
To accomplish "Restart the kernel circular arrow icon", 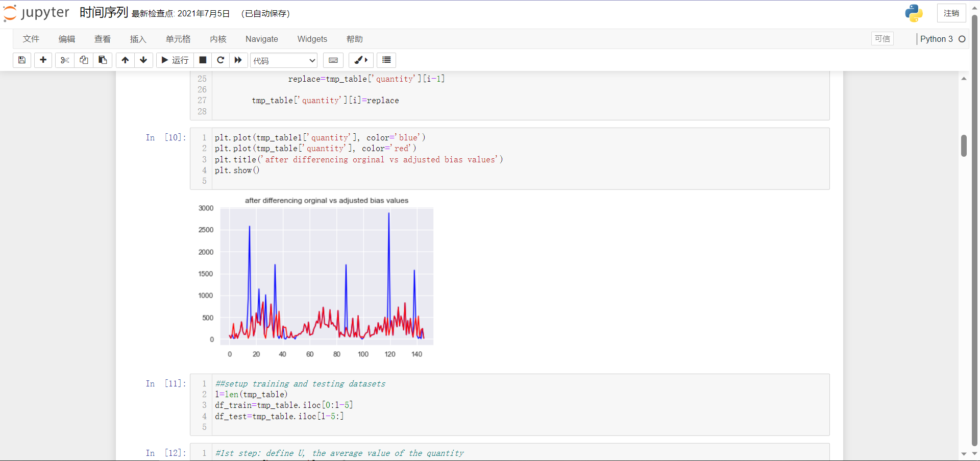I will [220, 60].
